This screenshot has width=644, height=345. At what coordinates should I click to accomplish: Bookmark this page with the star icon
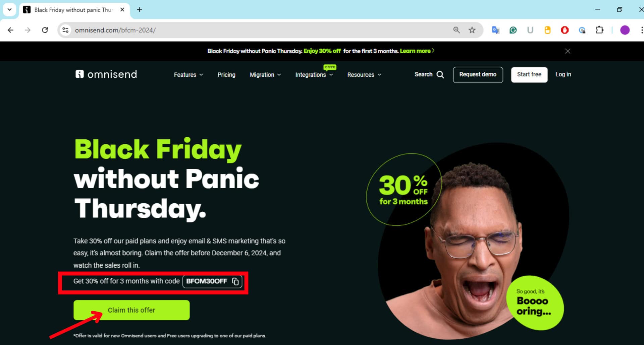pos(472,30)
